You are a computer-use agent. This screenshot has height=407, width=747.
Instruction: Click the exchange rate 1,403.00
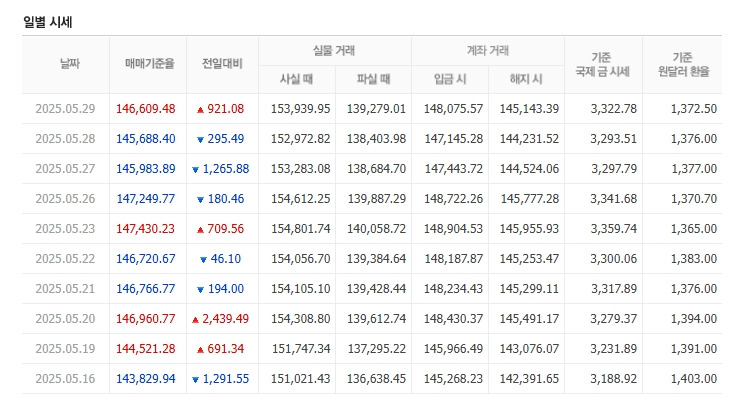(694, 379)
